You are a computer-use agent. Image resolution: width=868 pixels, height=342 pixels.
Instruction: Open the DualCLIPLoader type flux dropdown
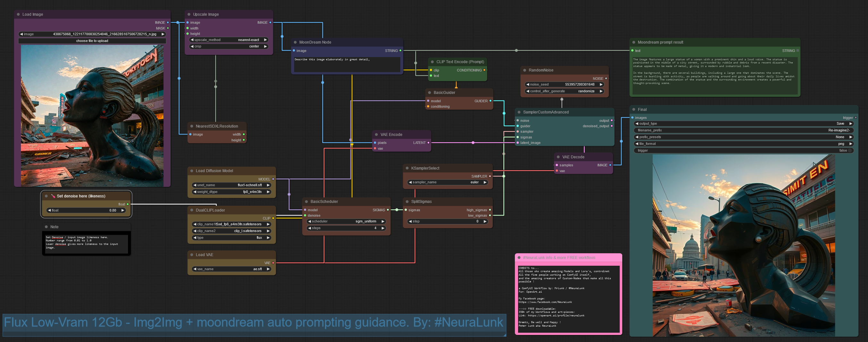232,238
